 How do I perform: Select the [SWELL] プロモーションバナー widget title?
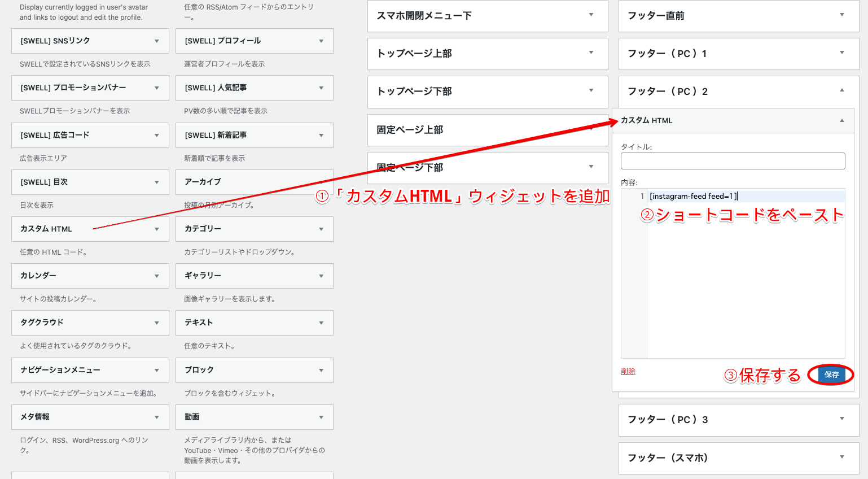click(x=73, y=88)
